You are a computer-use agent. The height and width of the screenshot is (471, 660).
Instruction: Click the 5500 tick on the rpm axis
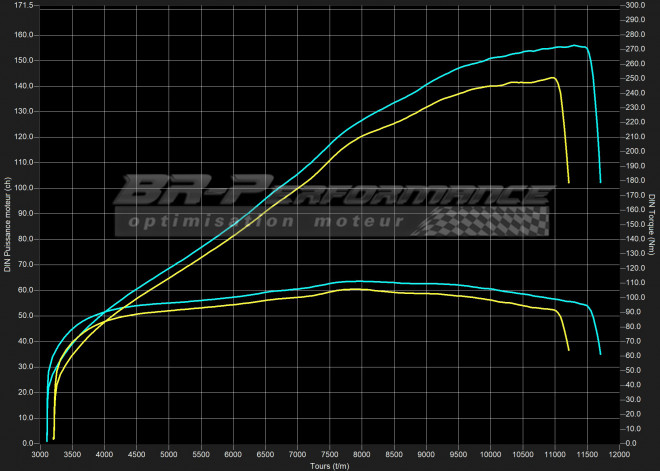click(x=200, y=455)
